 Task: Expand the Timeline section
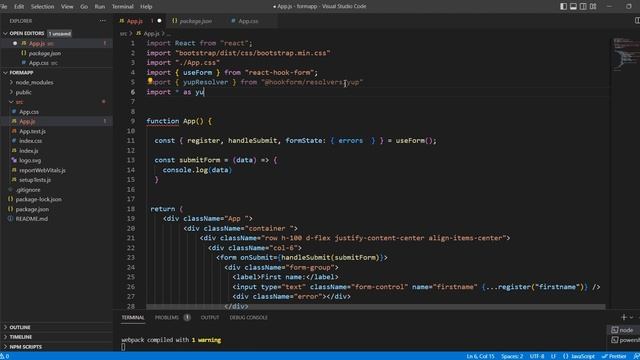(x=20, y=337)
